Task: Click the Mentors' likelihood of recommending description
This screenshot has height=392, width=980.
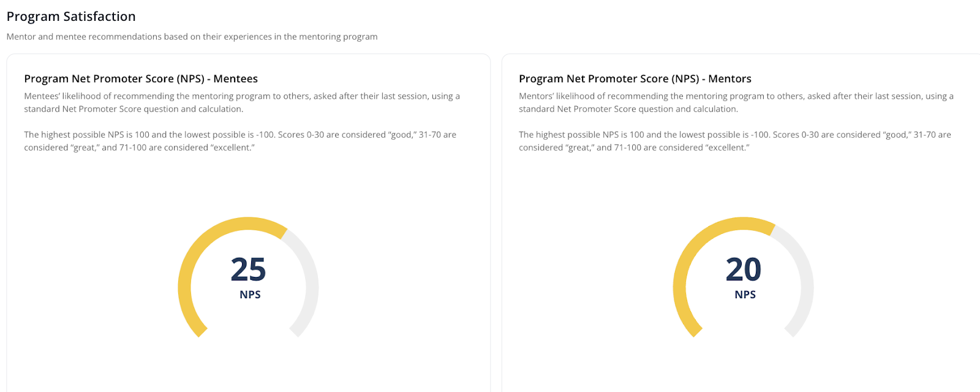Action: 736,96
